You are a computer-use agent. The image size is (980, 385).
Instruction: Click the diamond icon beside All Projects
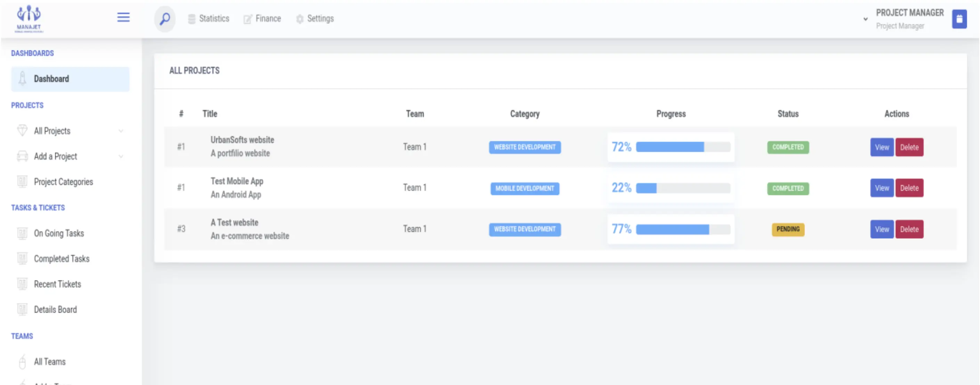(23, 131)
